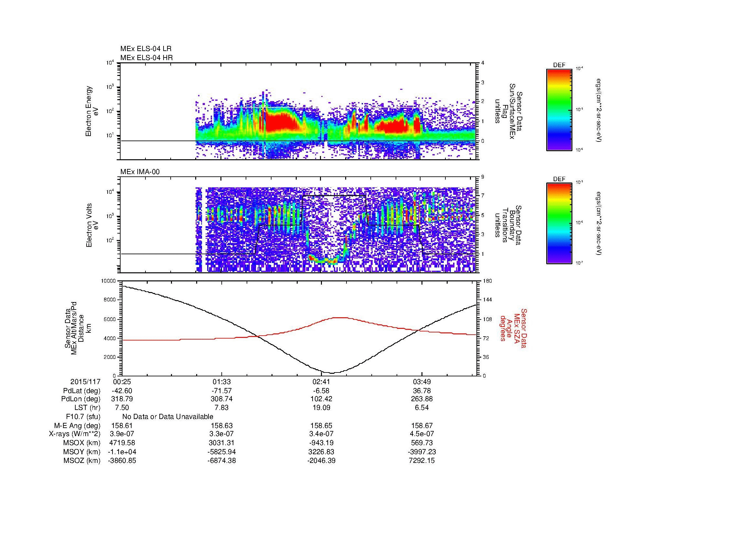Click MSOX value 4719.58
756x534 pixels.
(122, 443)
